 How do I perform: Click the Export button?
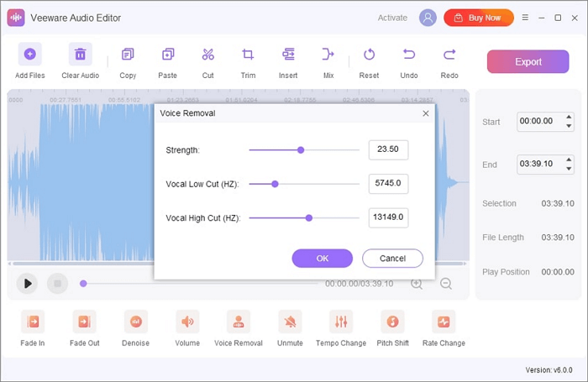[528, 61]
